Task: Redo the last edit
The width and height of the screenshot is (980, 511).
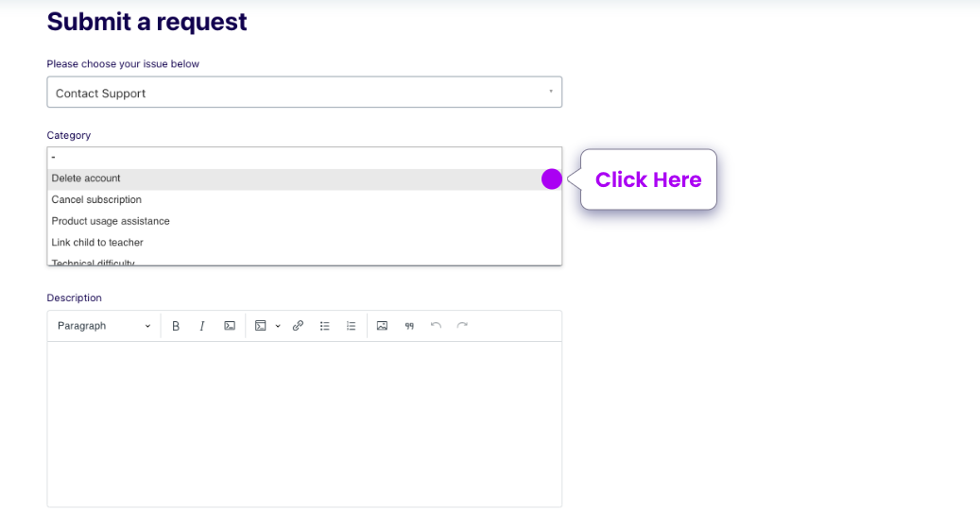Action: (462, 326)
